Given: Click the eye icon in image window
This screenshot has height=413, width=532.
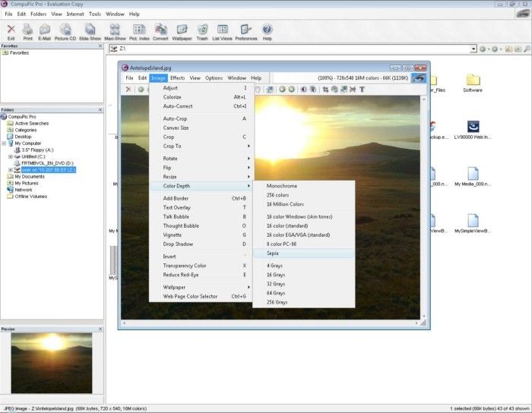Looking at the screenshot, I should (x=419, y=77).
